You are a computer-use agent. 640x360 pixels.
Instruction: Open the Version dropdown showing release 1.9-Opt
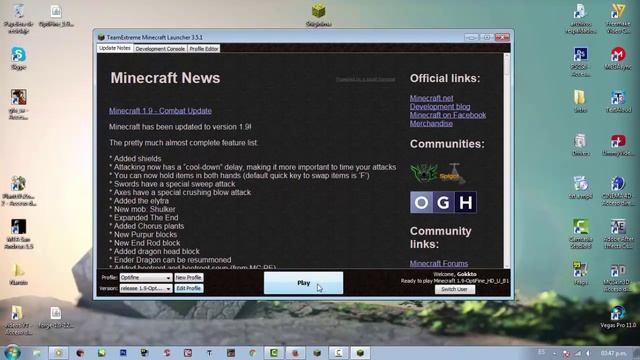click(146, 288)
